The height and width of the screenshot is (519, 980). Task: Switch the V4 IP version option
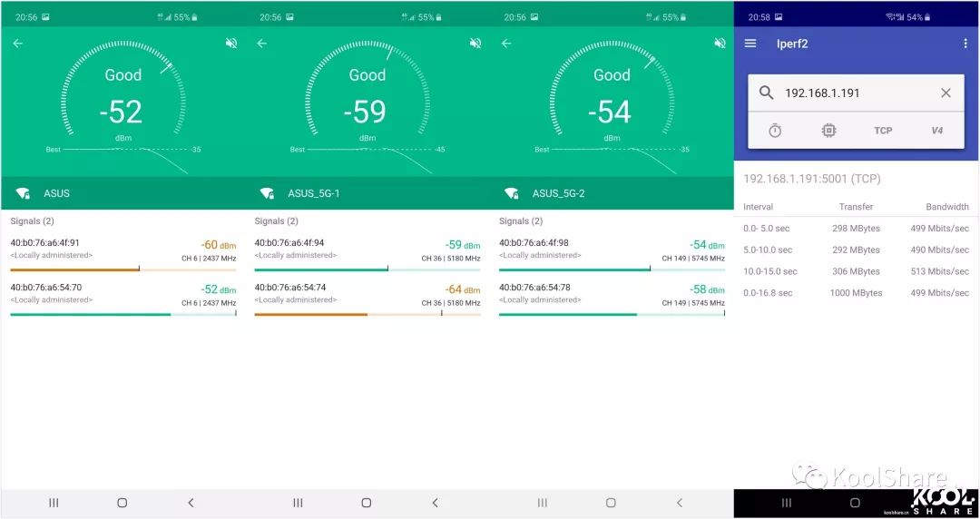936,130
